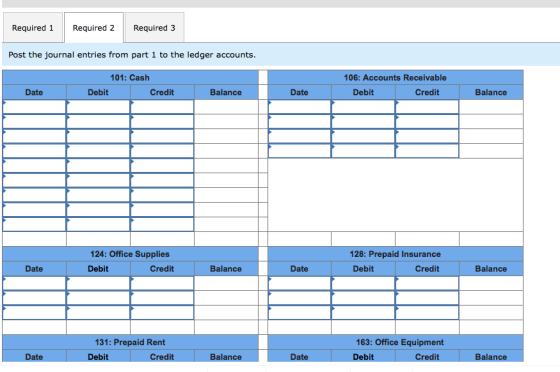Click last Debit cell in 101: Cash ledger
Screen dimensions: 560x372
[x=98, y=224]
